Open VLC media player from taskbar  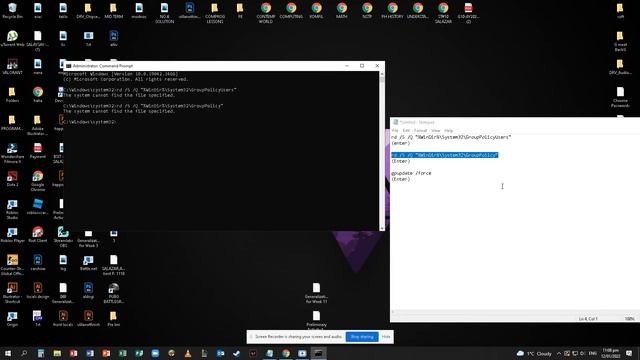(x=188, y=353)
